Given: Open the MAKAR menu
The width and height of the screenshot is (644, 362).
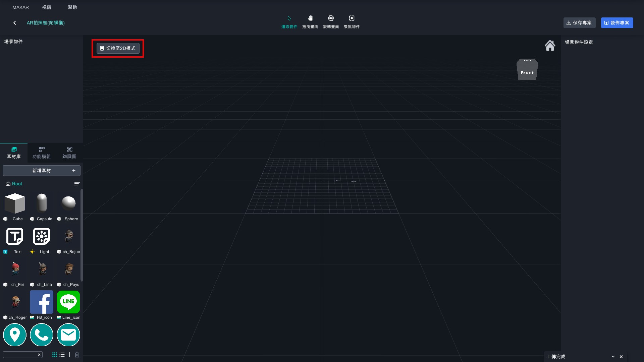Looking at the screenshot, I should 20,7.
